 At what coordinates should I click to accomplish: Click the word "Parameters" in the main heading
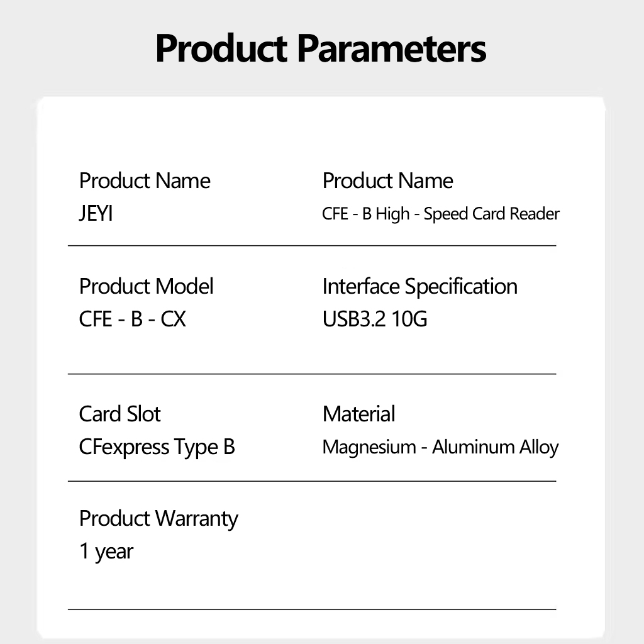point(392,48)
